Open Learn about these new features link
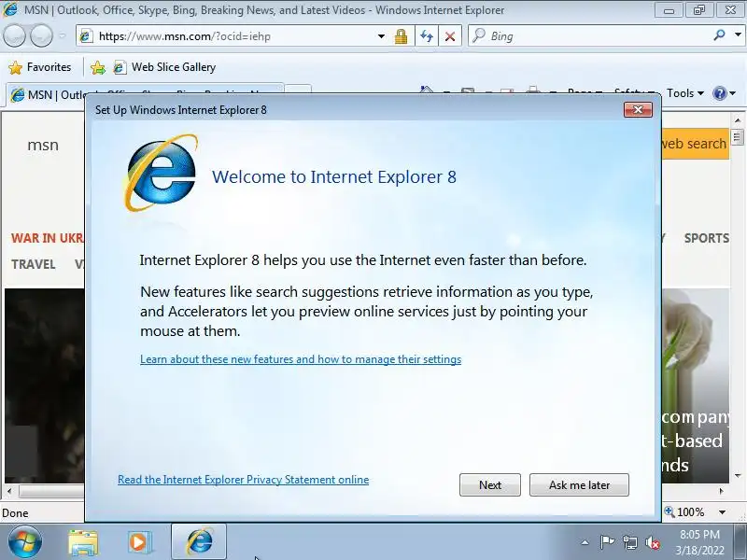This screenshot has width=747, height=560. tap(301, 359)
